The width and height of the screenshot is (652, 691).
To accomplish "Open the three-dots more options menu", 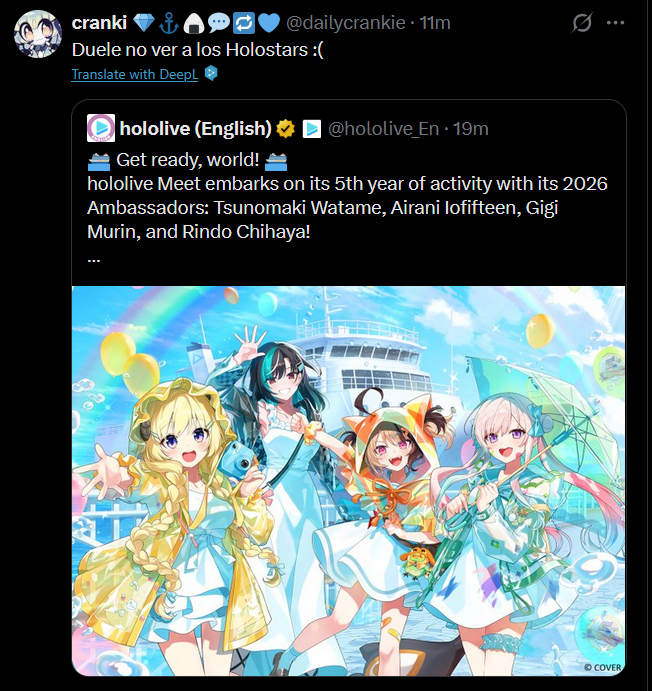I will coord(615,23).
